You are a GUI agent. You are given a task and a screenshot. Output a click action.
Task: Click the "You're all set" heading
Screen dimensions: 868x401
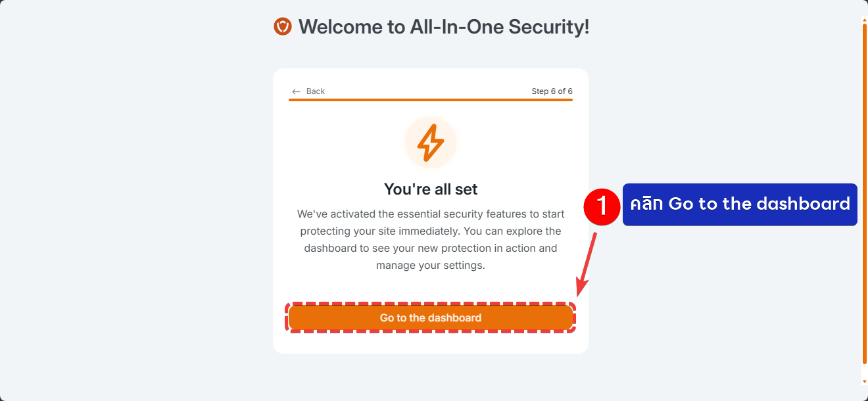click(x=431, y=189)
